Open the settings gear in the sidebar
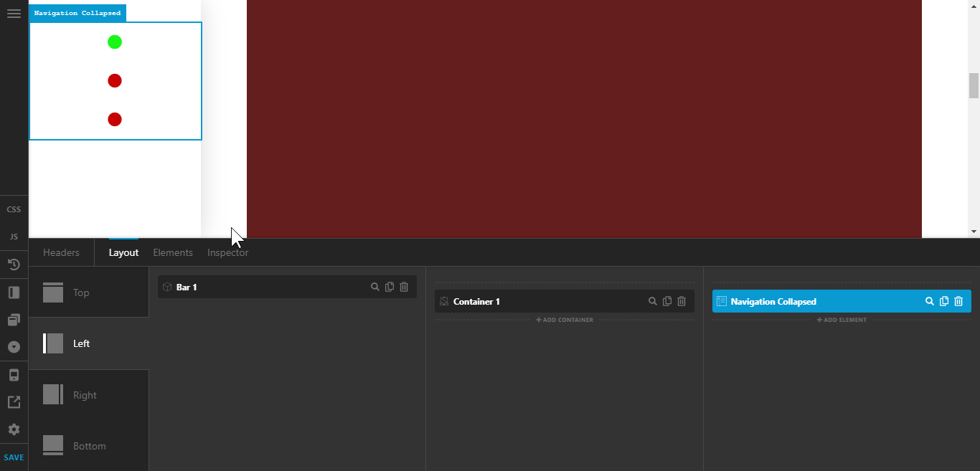 click(x=14, y=429)
